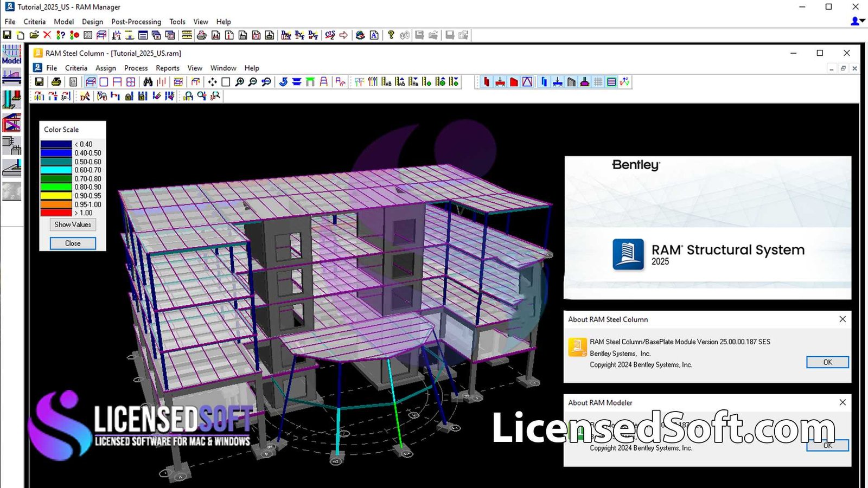This screenshot has height=488, width=868.
Task: Open the Window menu in RAM Steel Column
Action: (x=224, y=68)
